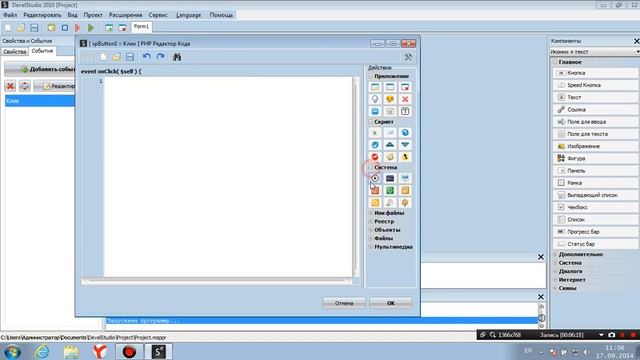Open the Проект menu
640x360 pixels.
click(x=93, y=15)
